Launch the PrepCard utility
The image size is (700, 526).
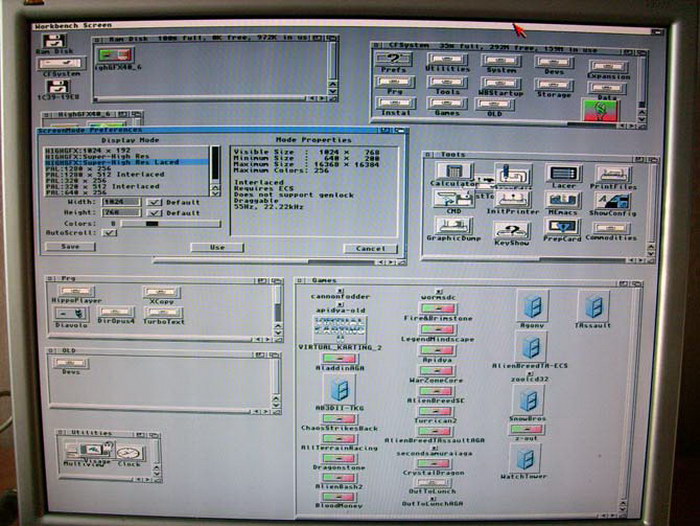tap(562, 227)
